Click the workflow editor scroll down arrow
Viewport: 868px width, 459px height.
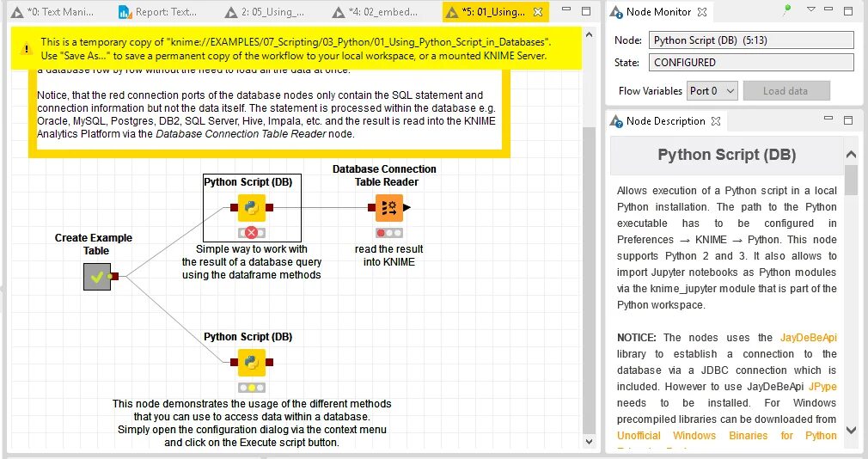coord(589,442)
